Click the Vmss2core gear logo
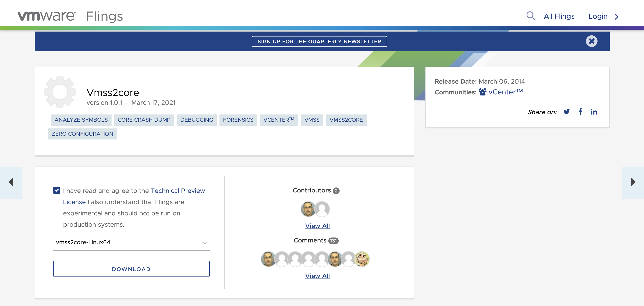The height and width of the screenshot is (306, 644). [60, 92]
